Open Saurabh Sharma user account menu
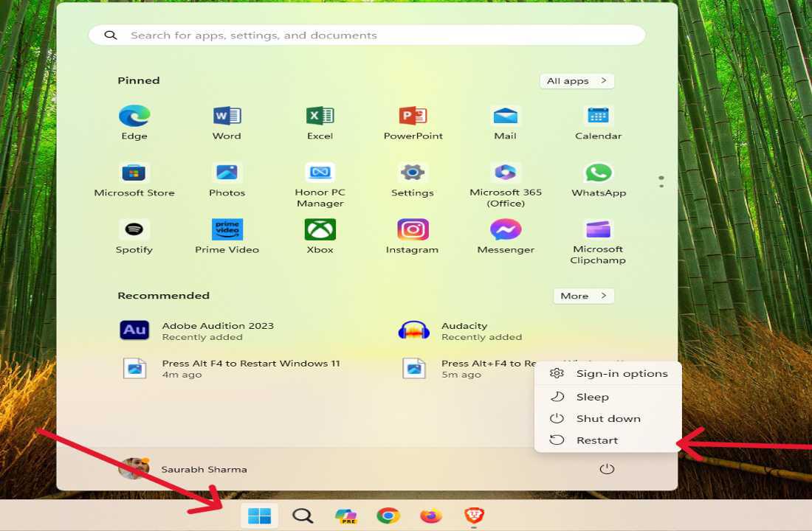This screenshot has height=531, width=812. [x=183, y=469]
